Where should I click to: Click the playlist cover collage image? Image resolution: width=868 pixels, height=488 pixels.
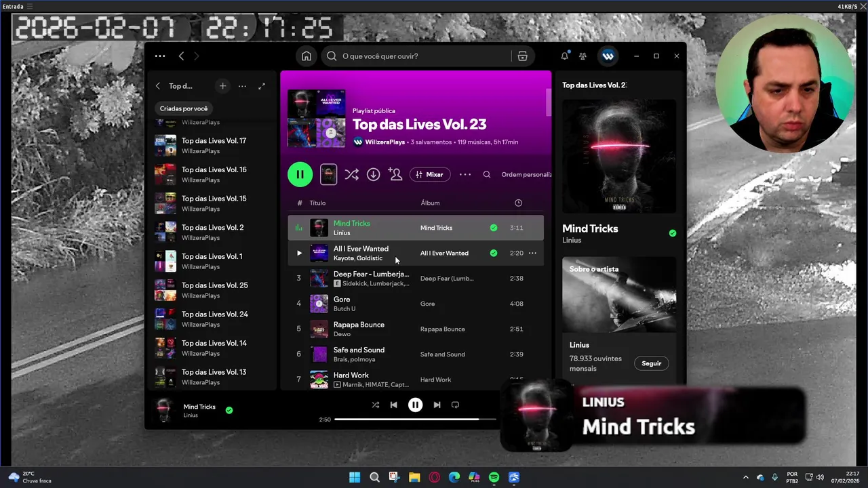[316, 119]
